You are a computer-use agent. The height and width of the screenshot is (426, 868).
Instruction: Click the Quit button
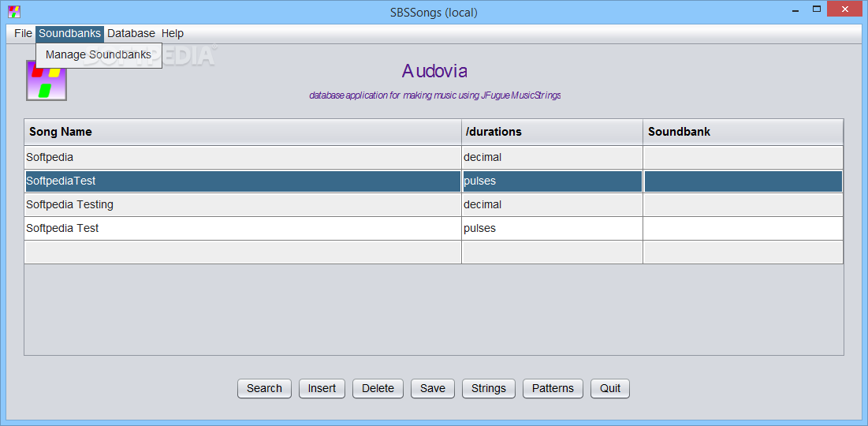click(610, 388)
